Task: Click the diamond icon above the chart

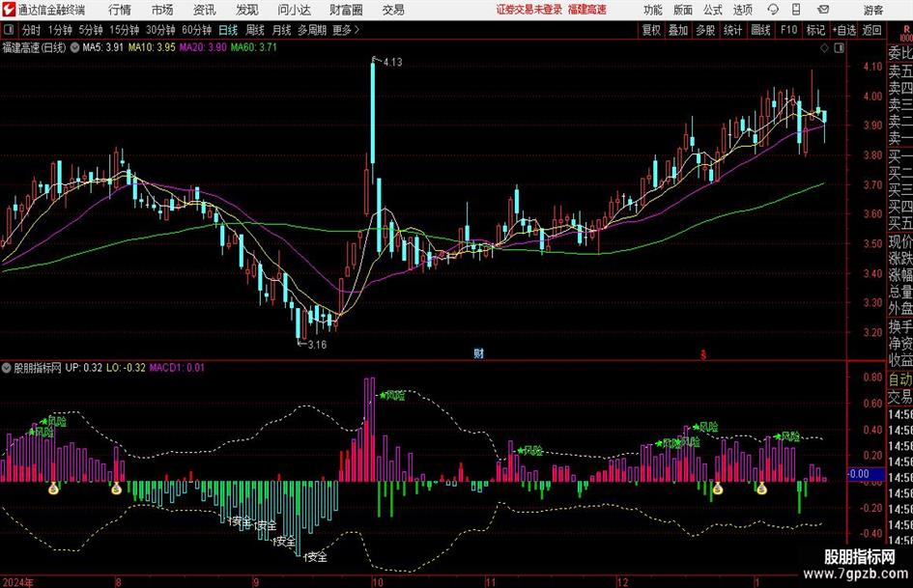Action: point(824,47)
